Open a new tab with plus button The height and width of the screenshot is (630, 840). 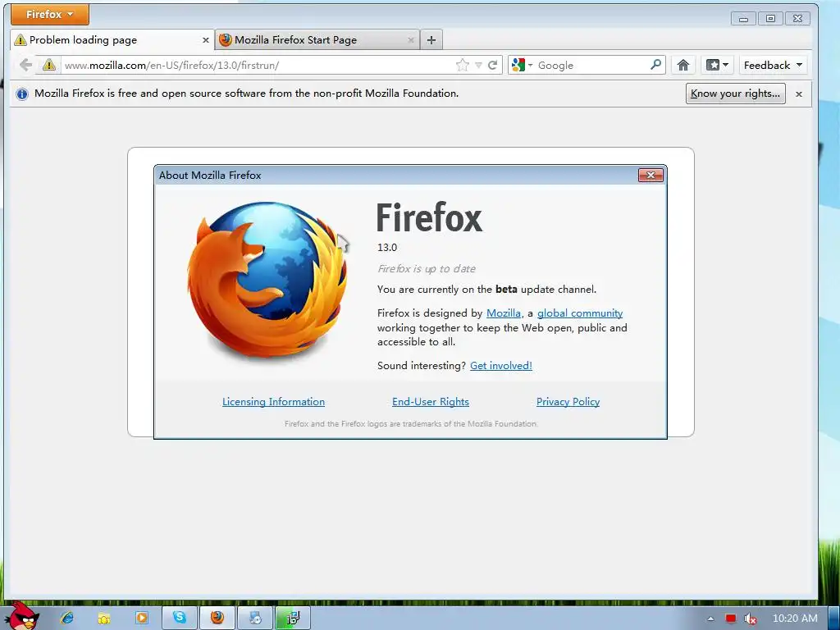[x=431, y=40]
